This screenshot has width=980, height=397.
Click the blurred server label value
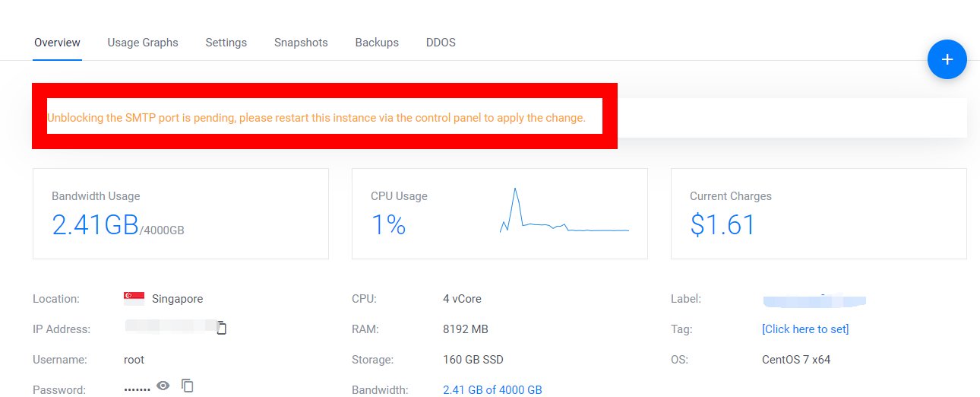point(814,299)
